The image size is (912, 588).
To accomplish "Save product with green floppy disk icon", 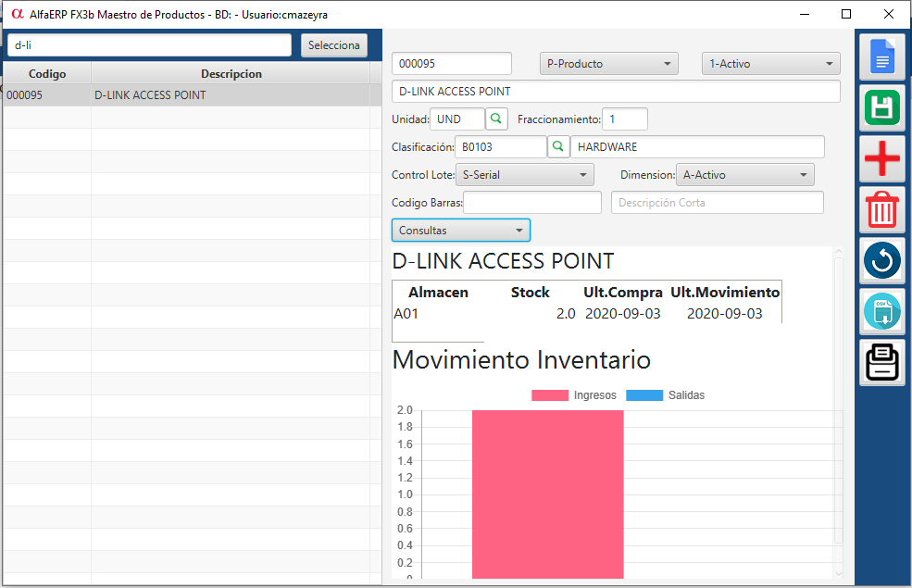I will coord(882,108).
